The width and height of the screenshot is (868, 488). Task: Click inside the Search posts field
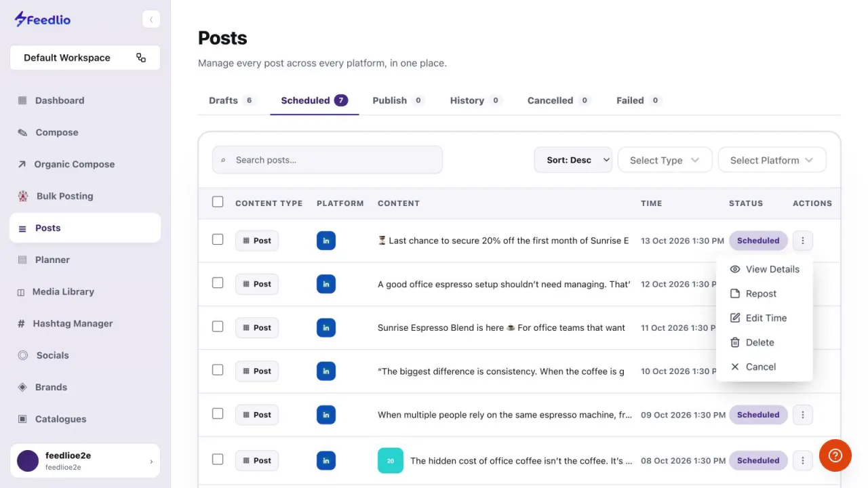328,160
